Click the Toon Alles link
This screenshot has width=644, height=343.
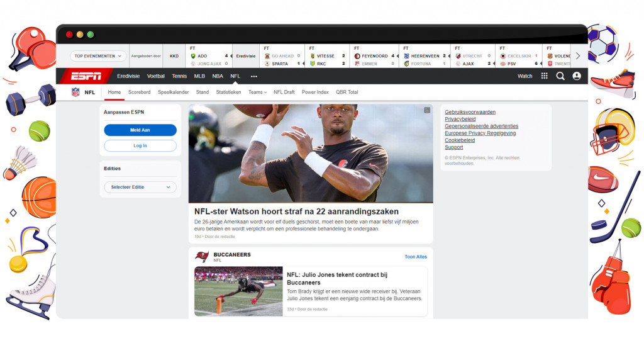[416, 257]
